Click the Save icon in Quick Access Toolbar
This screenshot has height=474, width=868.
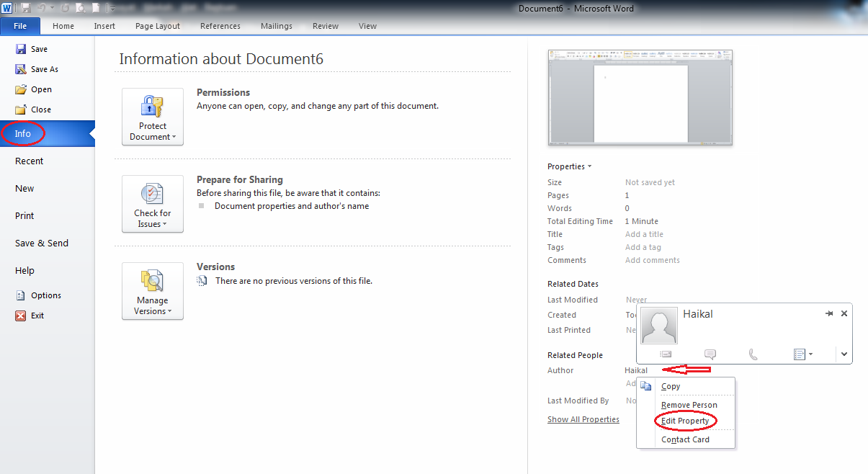[26, 8]
